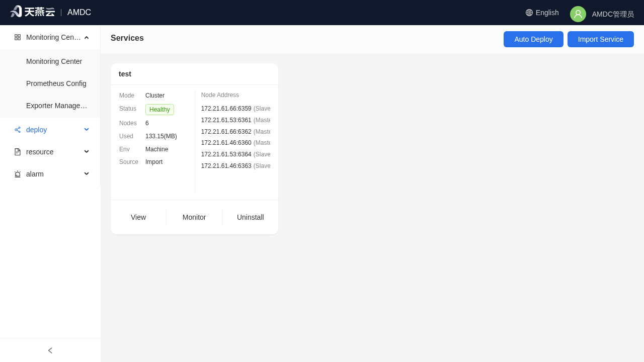Collapse the sidebar with the left arrow
The width and height of the screenshot is (644, 362).
click(x=50, y=350)
